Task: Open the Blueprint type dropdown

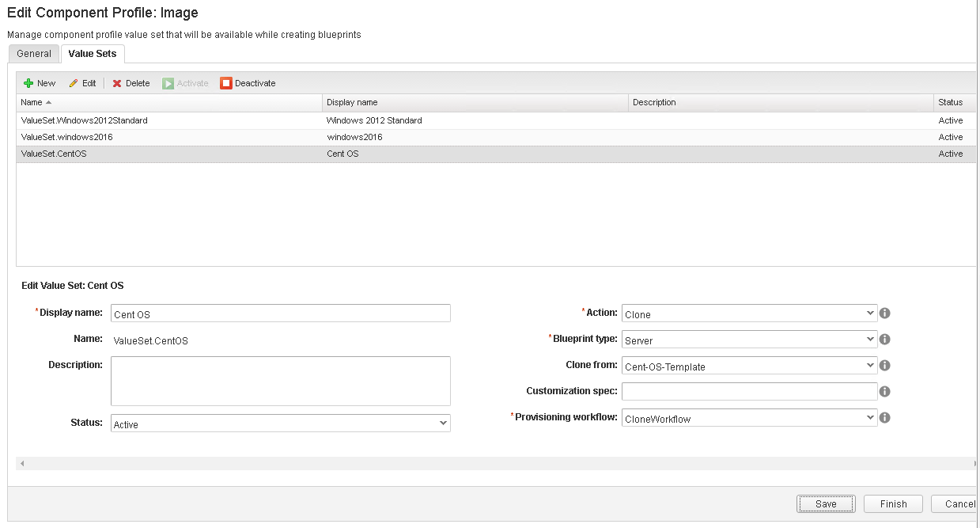Action: [x=749, y=340]
